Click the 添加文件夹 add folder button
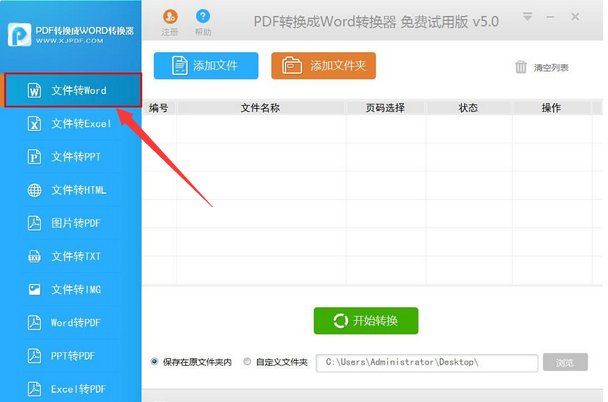 coord(323,66)
